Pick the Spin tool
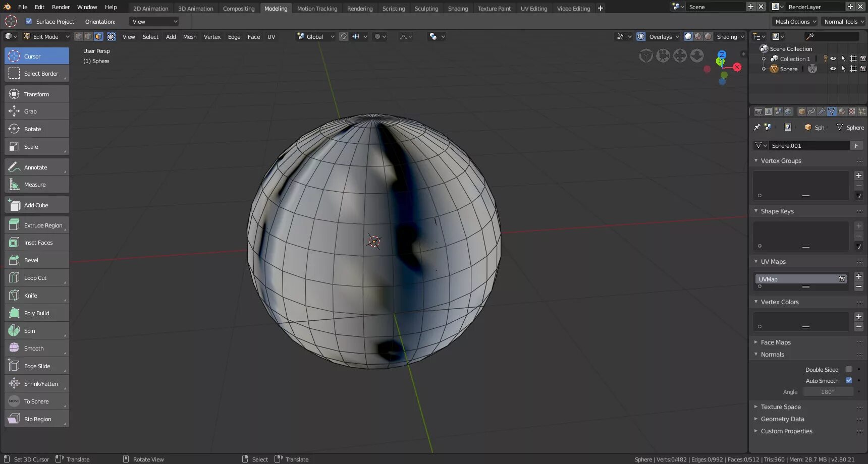 point(36,331)
